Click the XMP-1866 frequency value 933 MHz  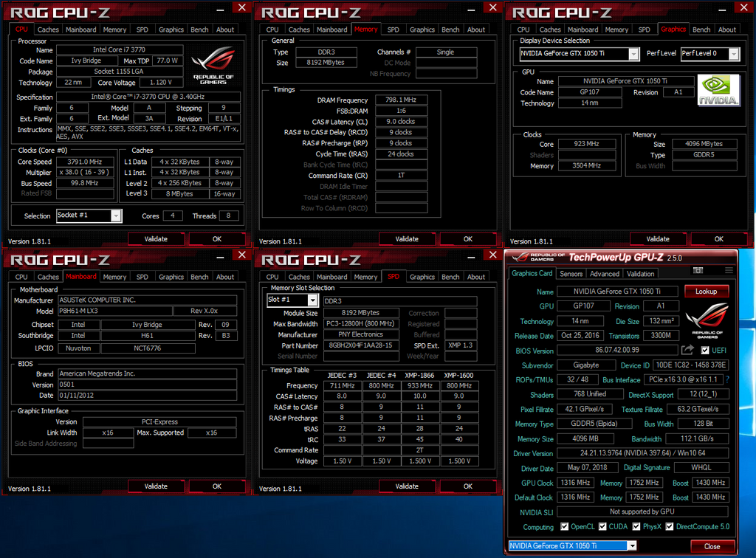(x=420, y=385)
